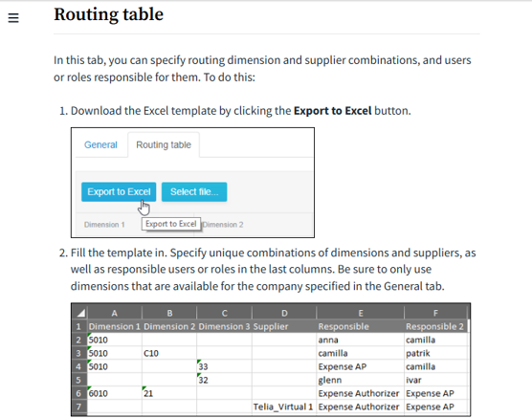Open the hamburger navigation menu

(x=13, y=17)
